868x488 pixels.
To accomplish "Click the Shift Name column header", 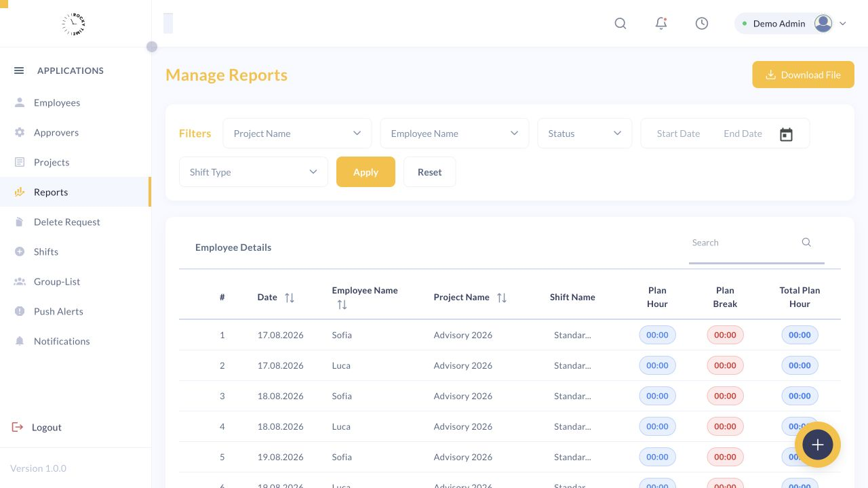I will [x=572, y=298].
